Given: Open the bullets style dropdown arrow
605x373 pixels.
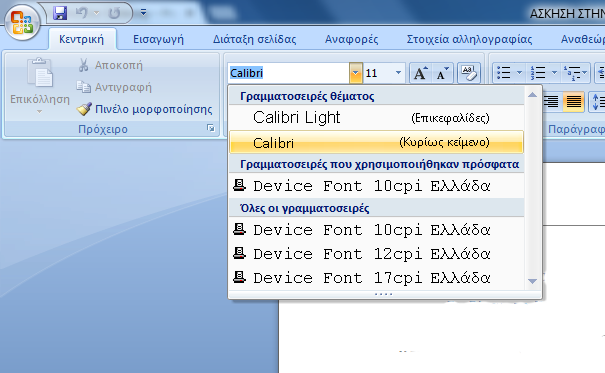Looking at the screenshot, I should [x=519, y=73].
